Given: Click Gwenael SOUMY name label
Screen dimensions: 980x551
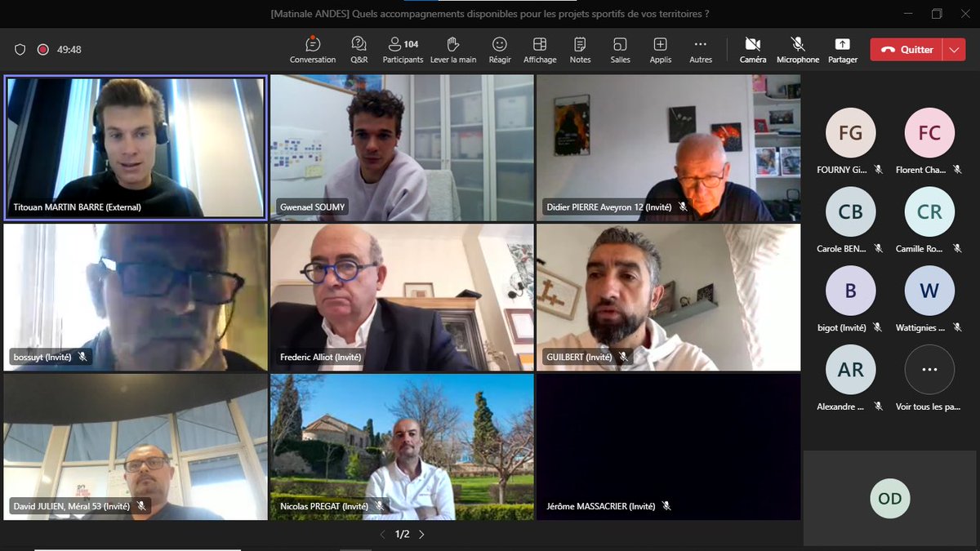Looking at the screenshot, I should (313, 207).
